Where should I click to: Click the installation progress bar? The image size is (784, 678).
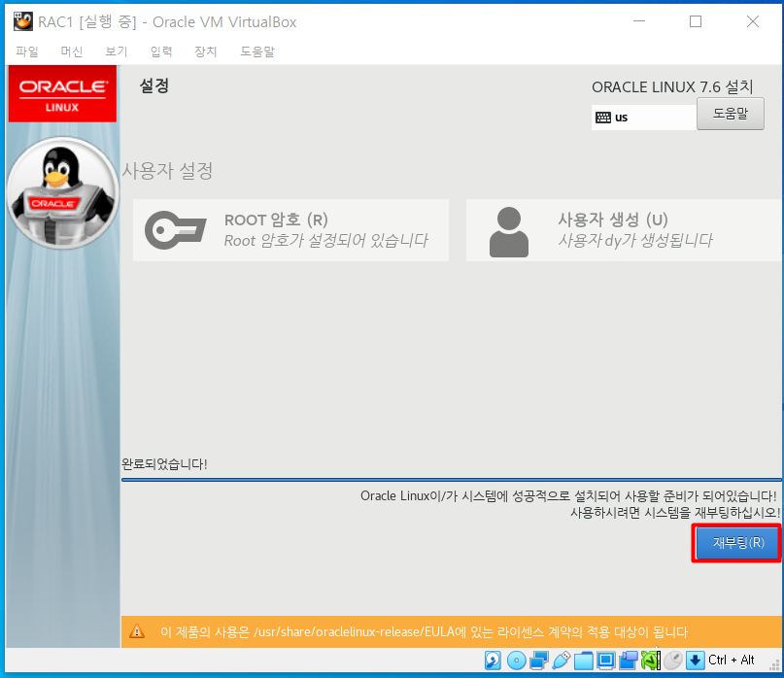[452, 480]
